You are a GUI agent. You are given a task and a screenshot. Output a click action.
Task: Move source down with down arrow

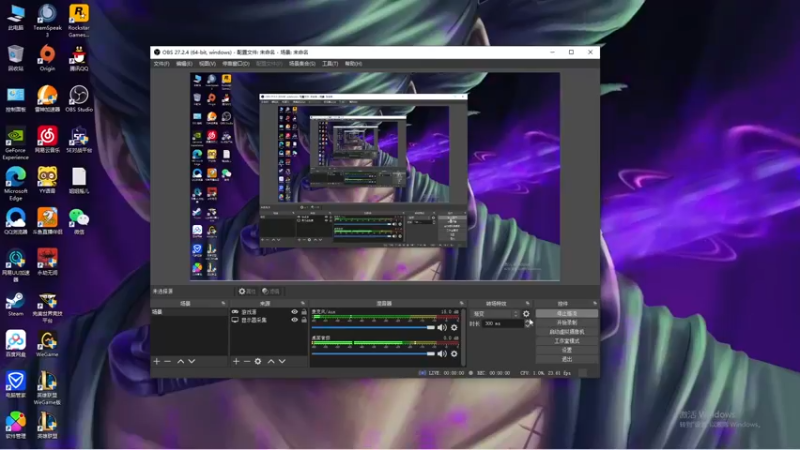282,361
